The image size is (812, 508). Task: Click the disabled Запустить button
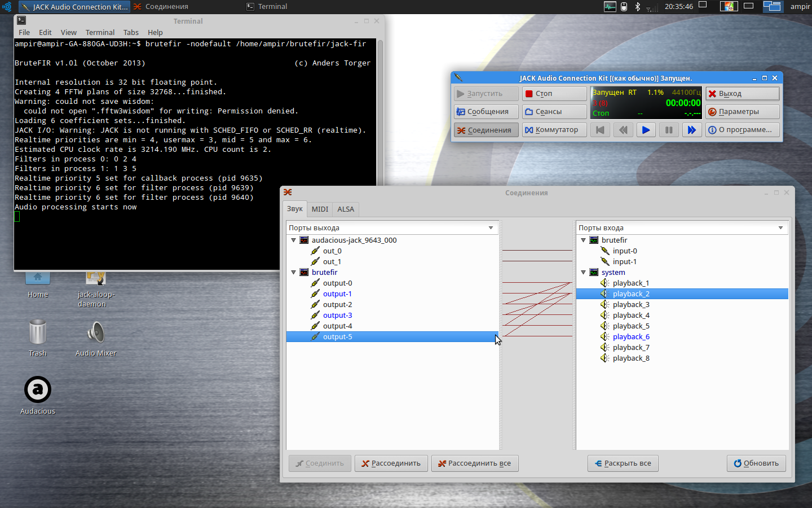pos(486,94)
